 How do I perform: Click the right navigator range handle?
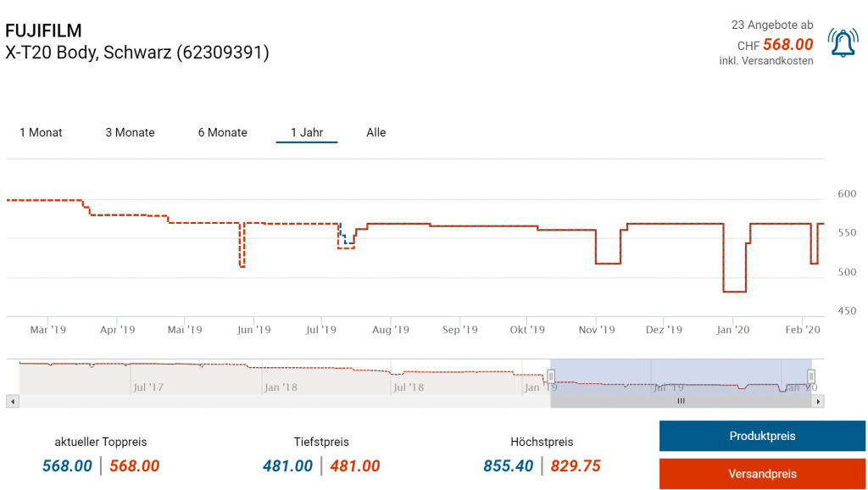[x=811, y=376]
